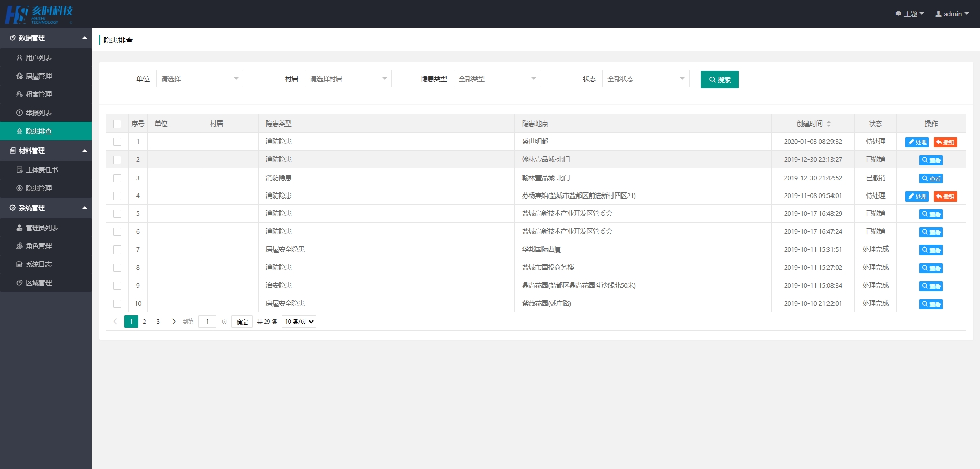Go to next page arrow in pagination
This screenshot has width=980, height=469.
point(174,322)
